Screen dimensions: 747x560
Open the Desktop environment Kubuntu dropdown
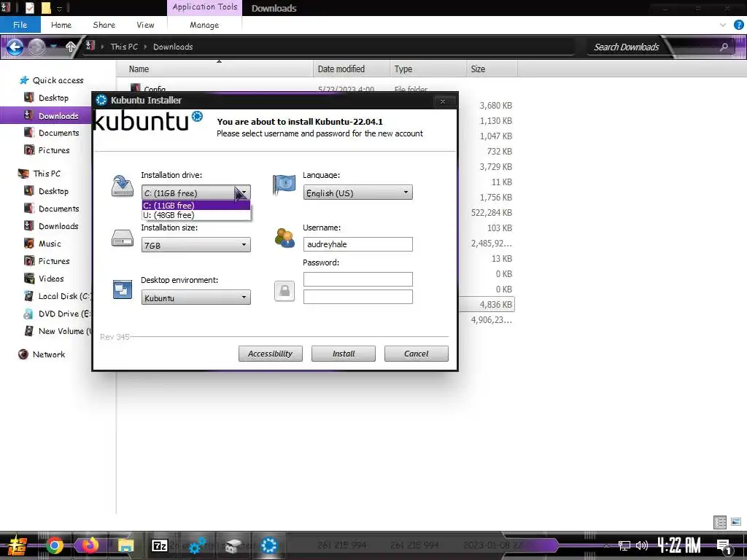click(196, 297)
